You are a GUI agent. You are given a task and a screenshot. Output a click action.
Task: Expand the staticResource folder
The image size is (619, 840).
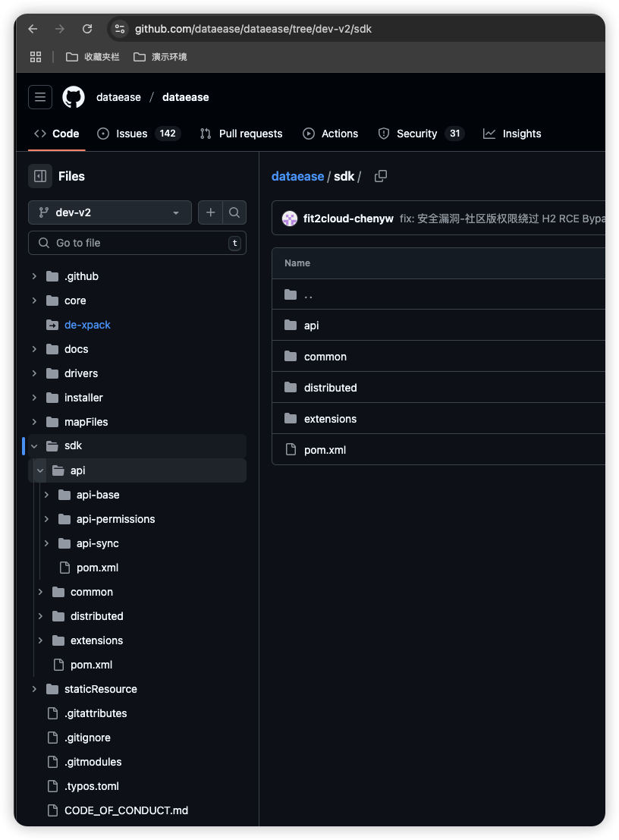coord(34,689)
